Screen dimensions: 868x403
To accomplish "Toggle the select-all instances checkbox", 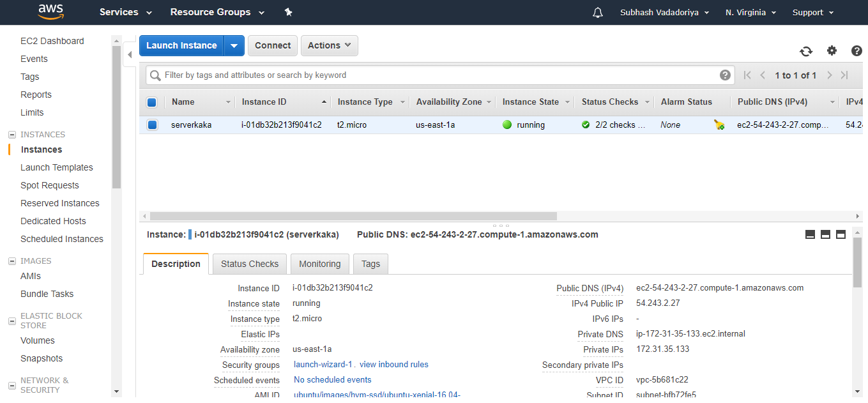I will pos(151,102).
